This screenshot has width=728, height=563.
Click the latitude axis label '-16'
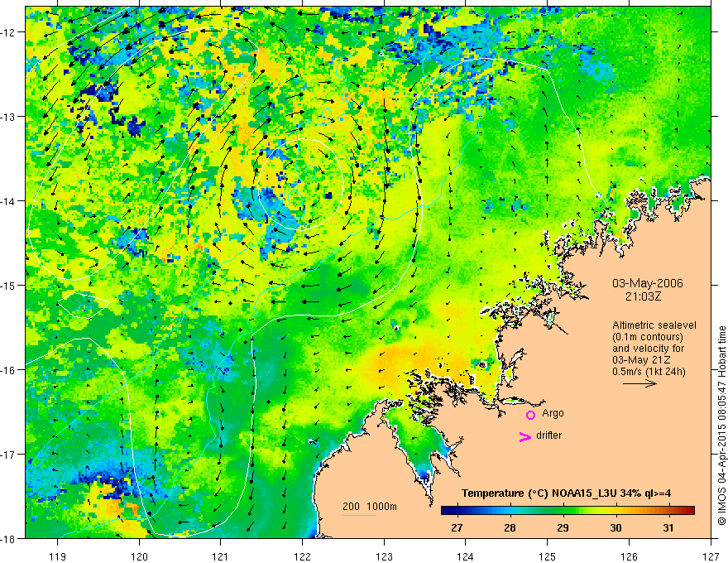pos(9,370)
